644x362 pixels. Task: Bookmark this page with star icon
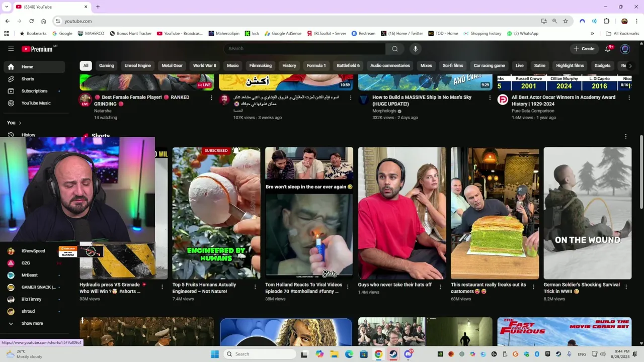pos(566,21)
